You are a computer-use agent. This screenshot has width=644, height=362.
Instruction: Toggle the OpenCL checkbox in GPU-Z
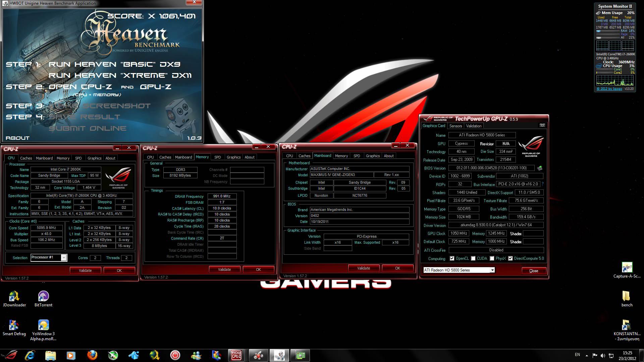tap(452, 258)
